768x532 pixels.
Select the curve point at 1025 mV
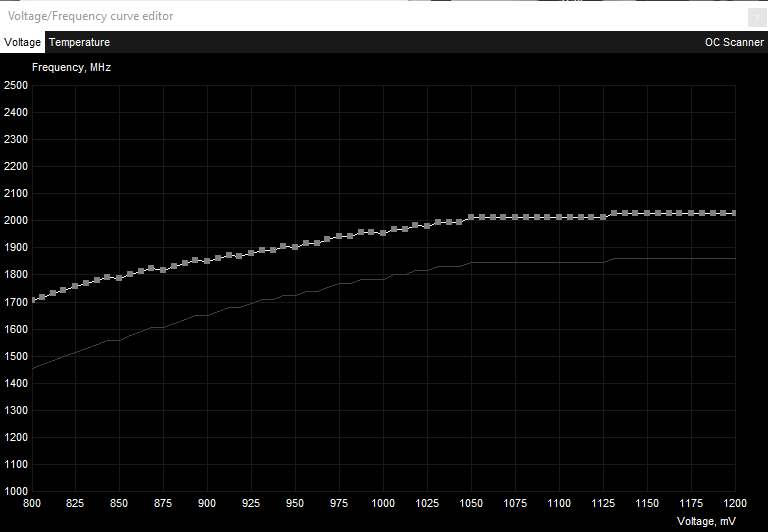point(427,226)
